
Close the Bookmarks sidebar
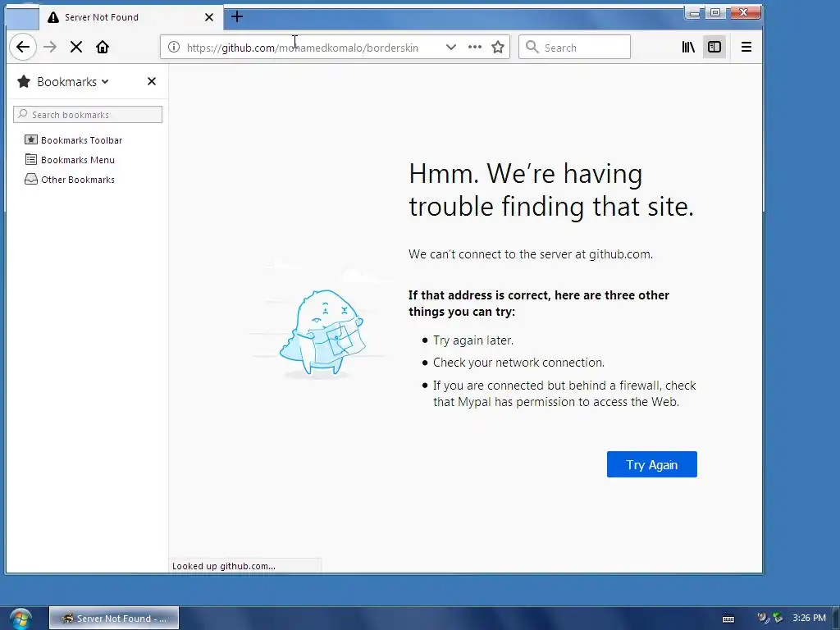point(152,81)
